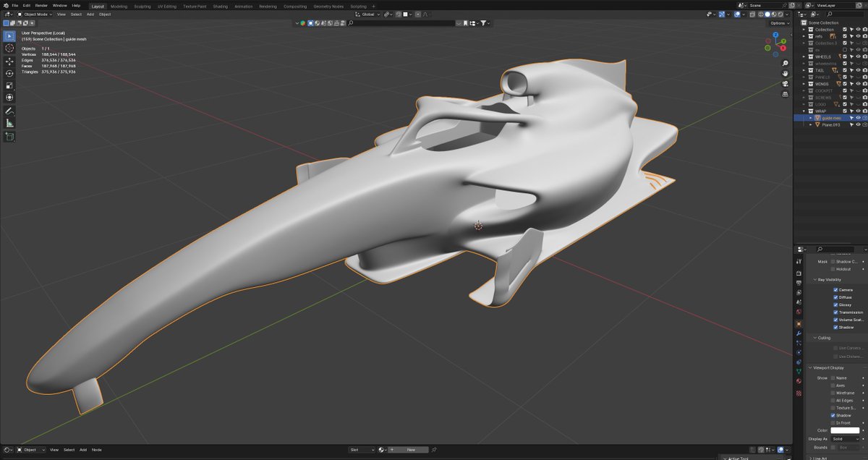The width and height of the screenshot is (868, 460).
Task: Hide the WHEELS collection in viewport
Action: [x=858, y=56]
